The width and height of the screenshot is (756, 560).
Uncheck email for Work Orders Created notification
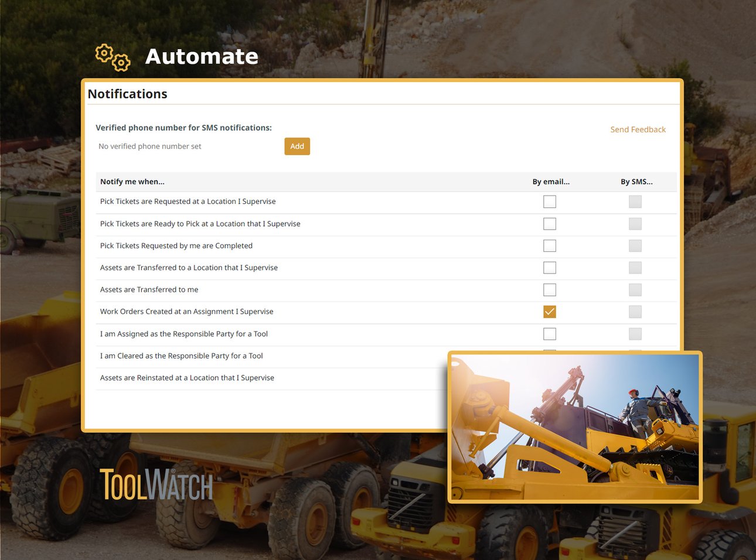[550, 312]
